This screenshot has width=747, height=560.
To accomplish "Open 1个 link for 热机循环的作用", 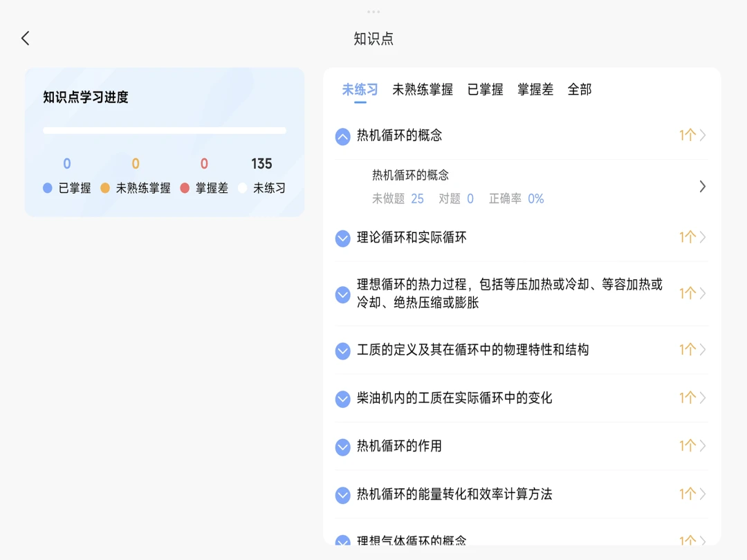I will pos(692,446).
